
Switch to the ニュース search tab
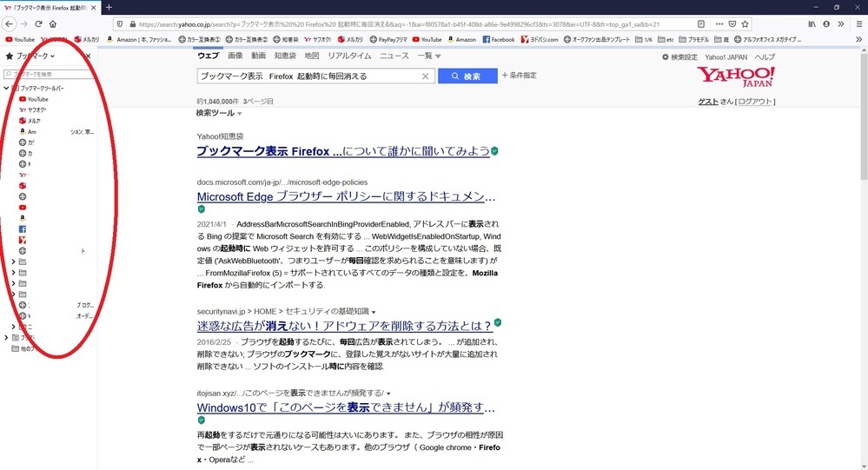tap(394, 56)
